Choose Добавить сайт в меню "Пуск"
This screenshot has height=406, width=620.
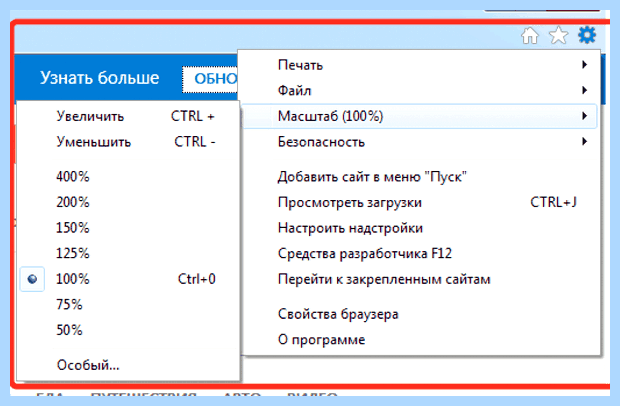pos(419,177)
